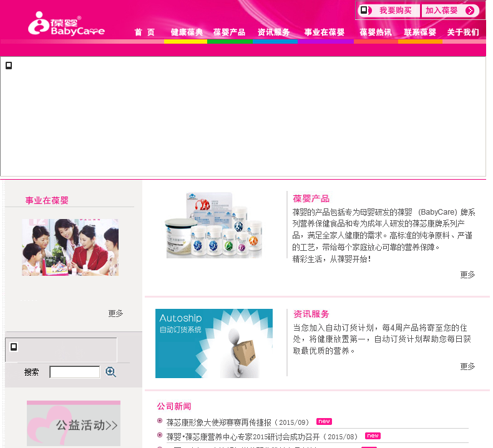Click 更多 in the 资讯服务 section
The width and height of the screenshot is (493, 448).
click(x=467, y=366)
